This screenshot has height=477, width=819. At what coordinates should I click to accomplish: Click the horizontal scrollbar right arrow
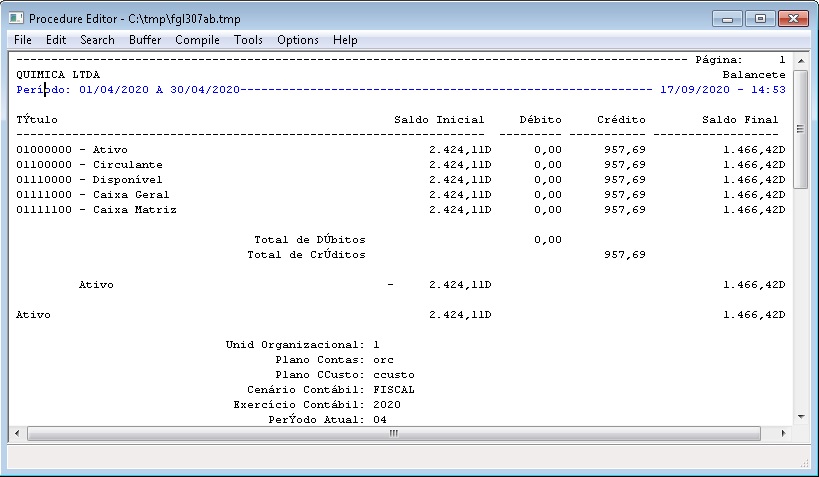click(783, 433)
